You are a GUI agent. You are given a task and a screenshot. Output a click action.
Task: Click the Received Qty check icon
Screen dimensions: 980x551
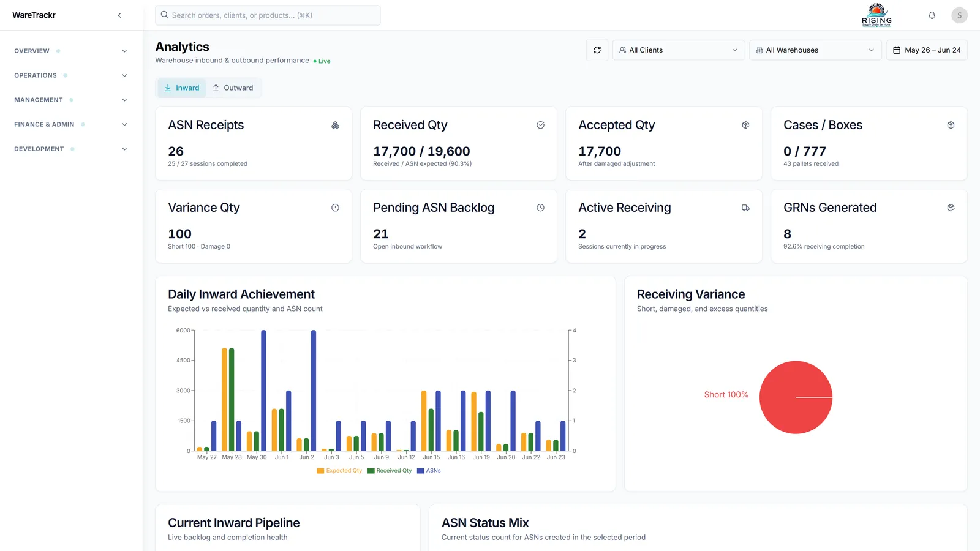(540, 125)
